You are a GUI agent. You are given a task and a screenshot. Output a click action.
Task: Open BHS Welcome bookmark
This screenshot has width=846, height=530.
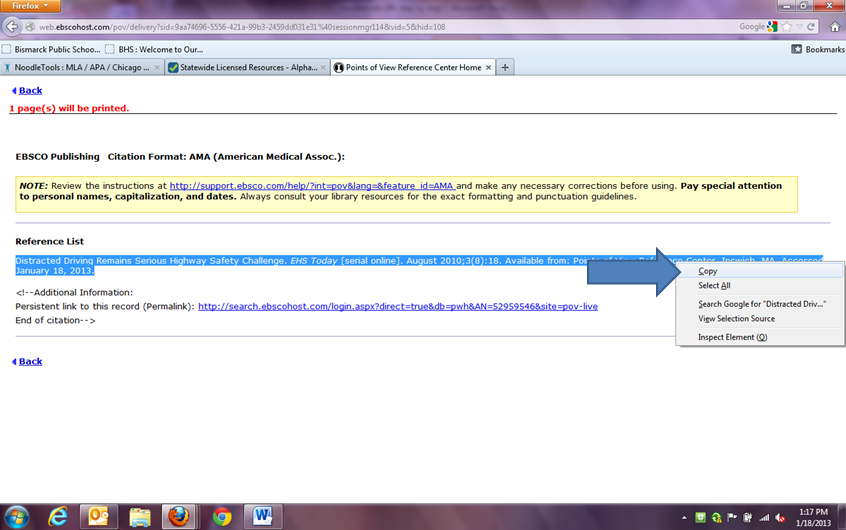[154, 49]
